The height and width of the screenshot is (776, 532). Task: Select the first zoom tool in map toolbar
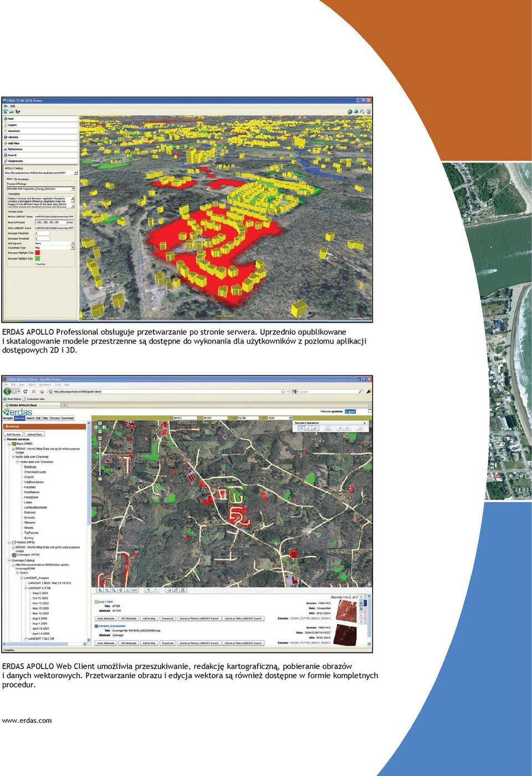pos(101,590)
